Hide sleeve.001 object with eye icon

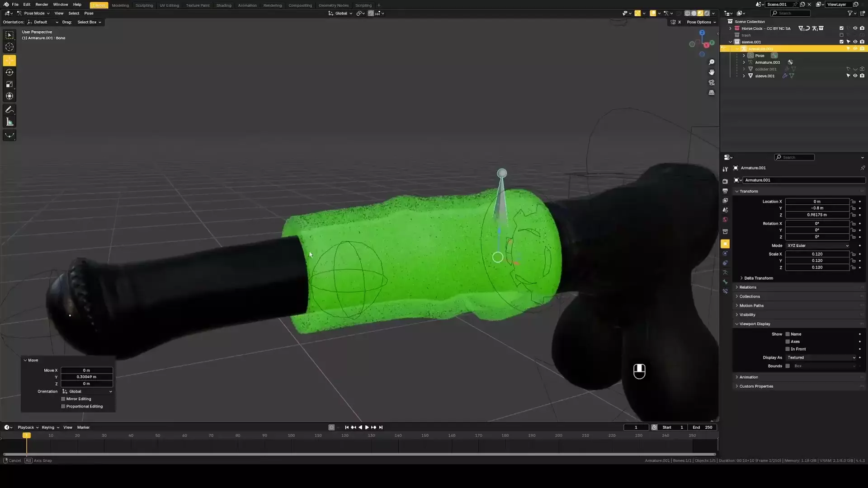point(855,76)
